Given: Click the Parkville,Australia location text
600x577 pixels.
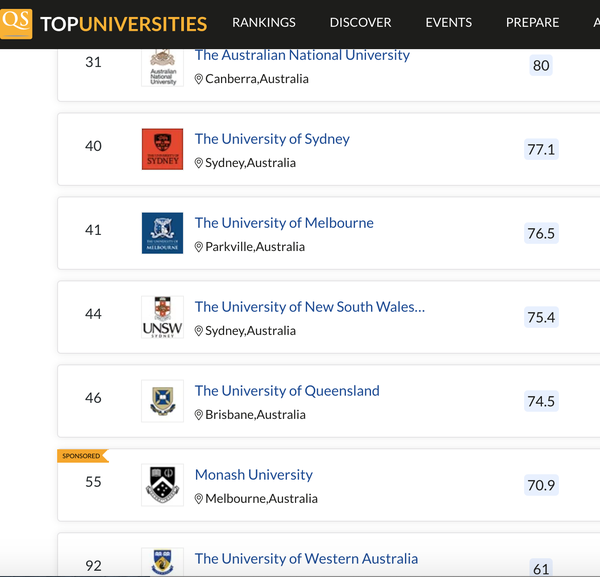Looking at the screenshot, I should [255, 247].
